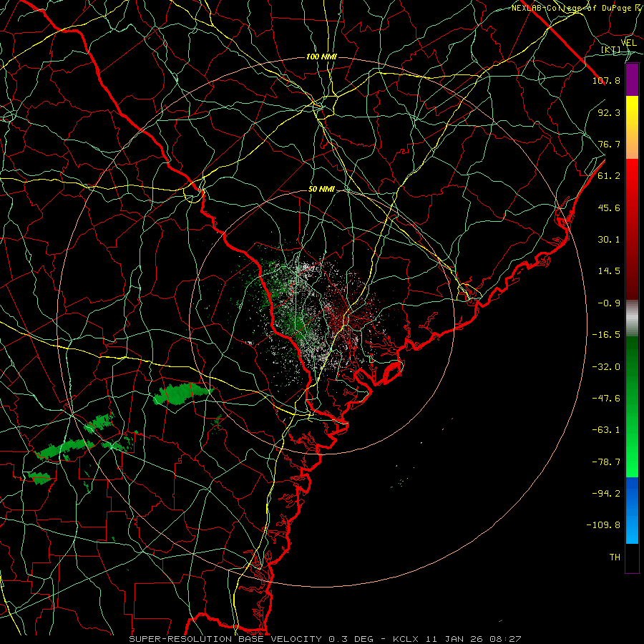The image size is (644, 644).
Task: Click the 45.6 velocity legend value
Action: [x=609, y=208]
